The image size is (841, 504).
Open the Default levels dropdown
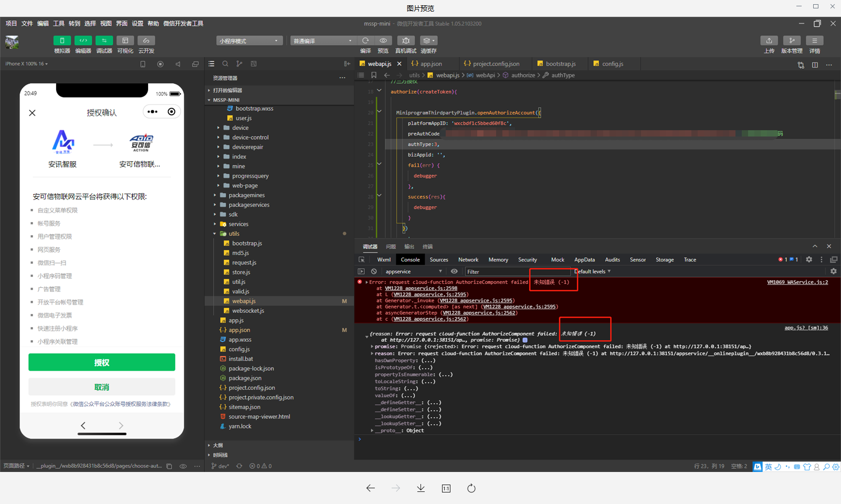(592, 271)
